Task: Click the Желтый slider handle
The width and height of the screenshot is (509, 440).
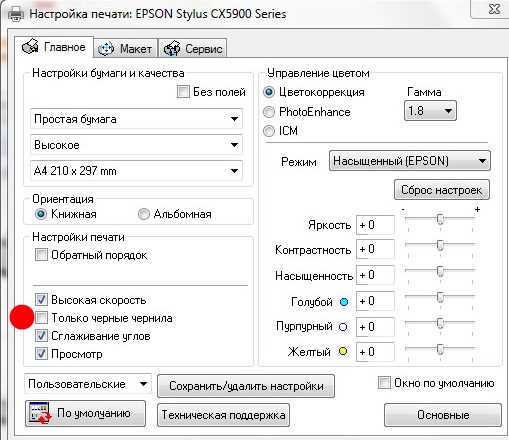Action: coord(440,349)
